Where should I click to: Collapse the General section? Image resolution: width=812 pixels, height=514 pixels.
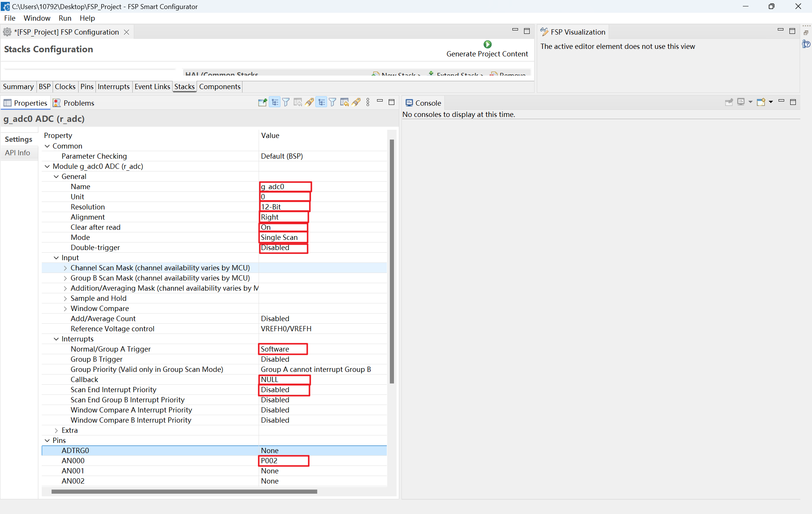point(56,176)
